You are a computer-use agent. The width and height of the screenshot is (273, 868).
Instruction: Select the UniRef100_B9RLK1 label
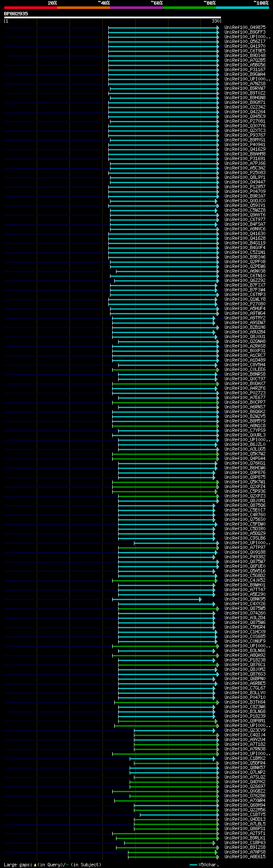click(245, 838)
